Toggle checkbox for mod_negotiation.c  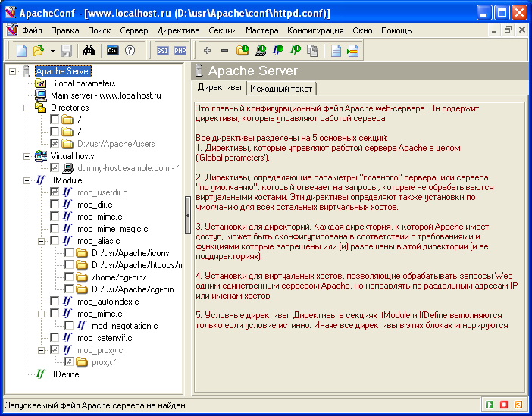tap(69, 325)
